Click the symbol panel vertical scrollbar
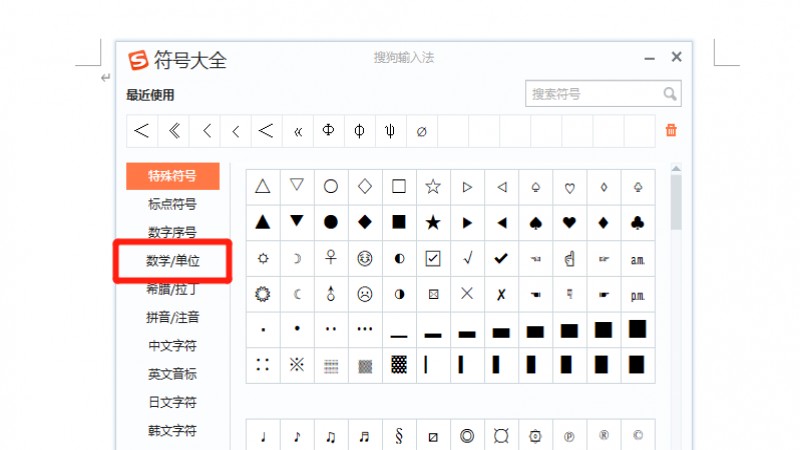 point(676,202)
